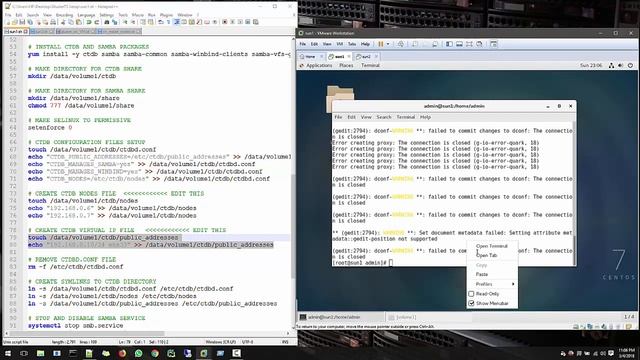Open the Tabs menu in VMware Workstation

point(352,44)
